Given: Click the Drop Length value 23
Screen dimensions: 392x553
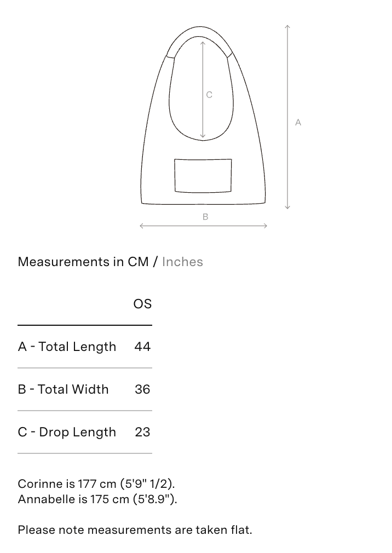Looking at the screenshot, I should tap(142, 432).
